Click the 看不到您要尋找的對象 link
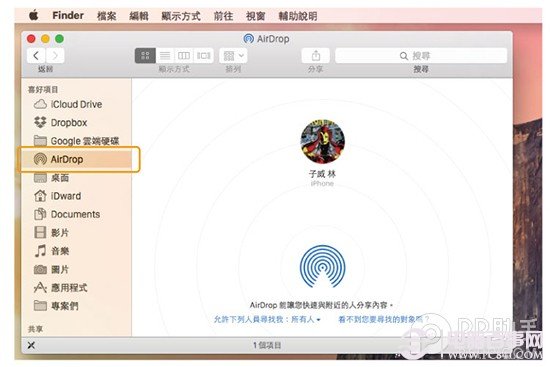Viewport: 550px width, 367px height. coord(383,319)
